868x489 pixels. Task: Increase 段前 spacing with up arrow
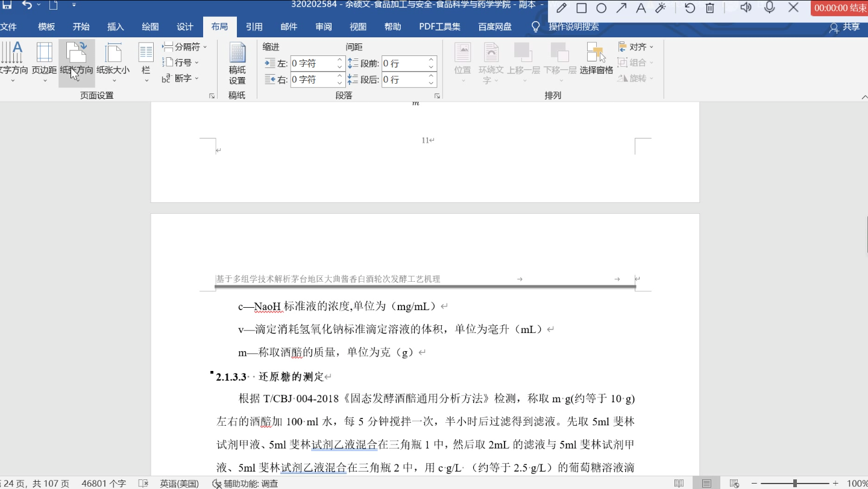pos(432,60)
